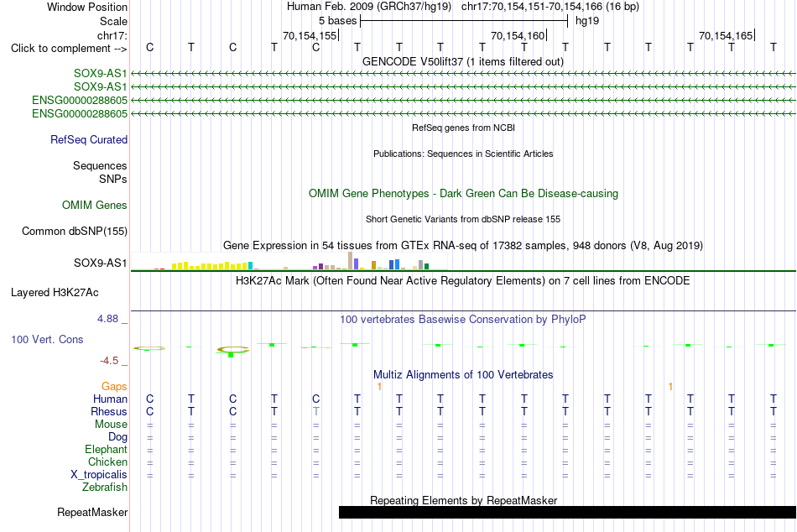Click the 70,154,160 position marker

click(x=518, y=35)
